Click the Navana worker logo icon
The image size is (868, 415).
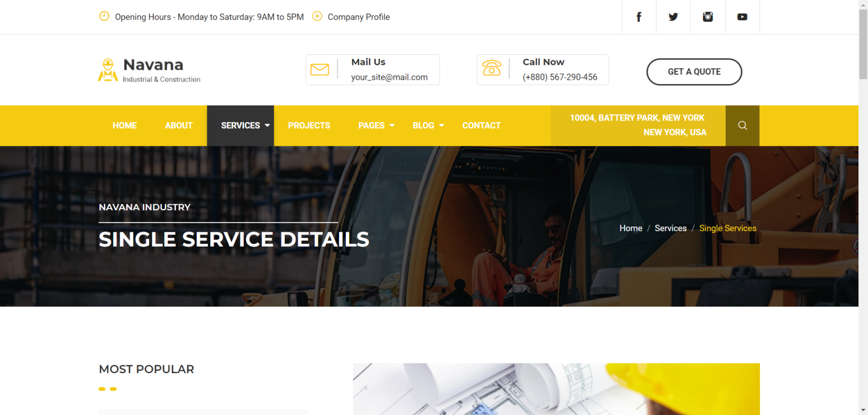click(107, 70)
